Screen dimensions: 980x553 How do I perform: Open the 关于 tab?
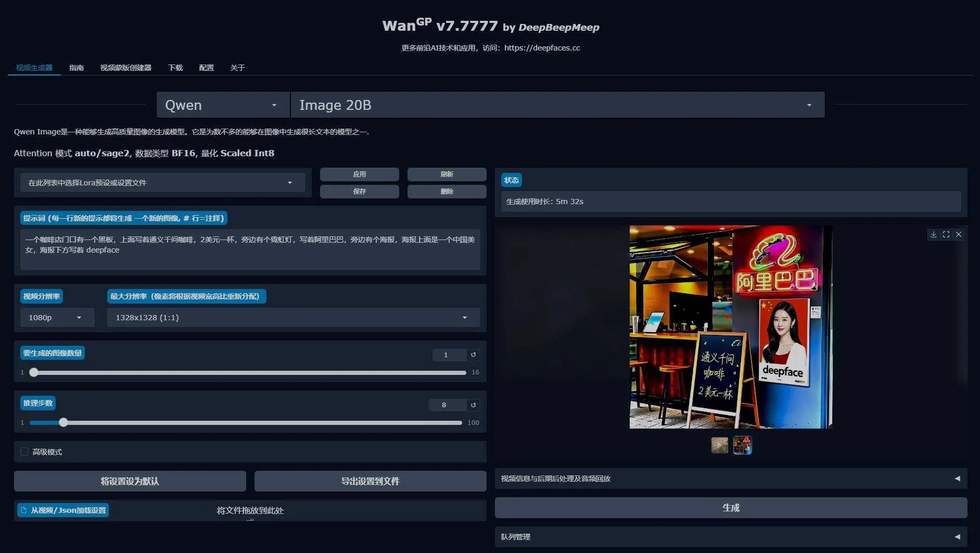tap(238, 68)
